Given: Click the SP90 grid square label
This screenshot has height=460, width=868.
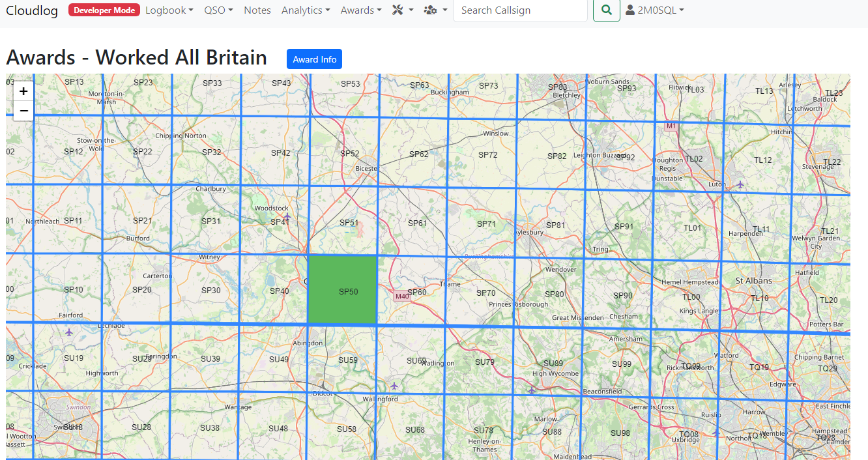Looking at the screenshot, I should pos(623,296).
